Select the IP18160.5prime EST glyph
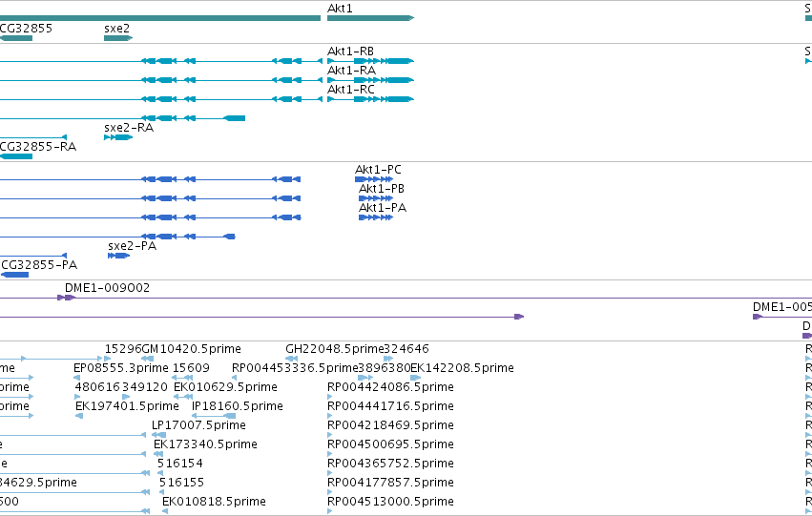The width and height of the screenshot is (812, 516). (214, 416)
